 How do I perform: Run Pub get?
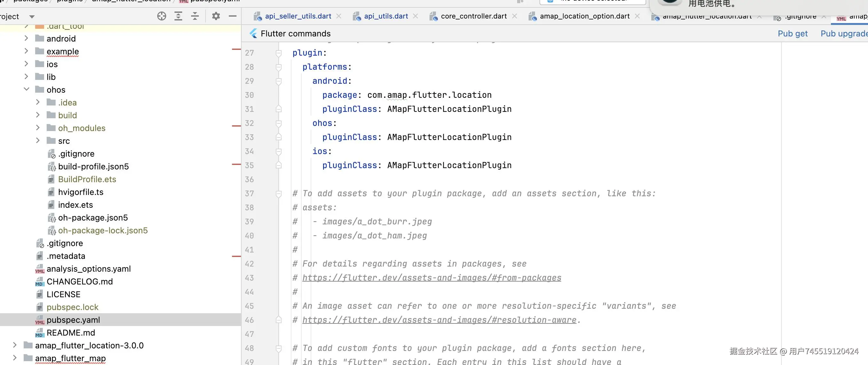(792, 33)
